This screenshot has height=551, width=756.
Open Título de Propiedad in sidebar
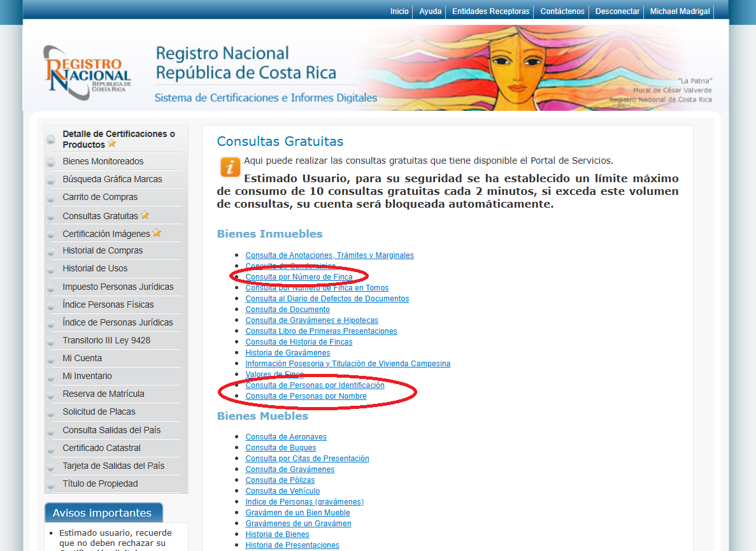point(100,483)
